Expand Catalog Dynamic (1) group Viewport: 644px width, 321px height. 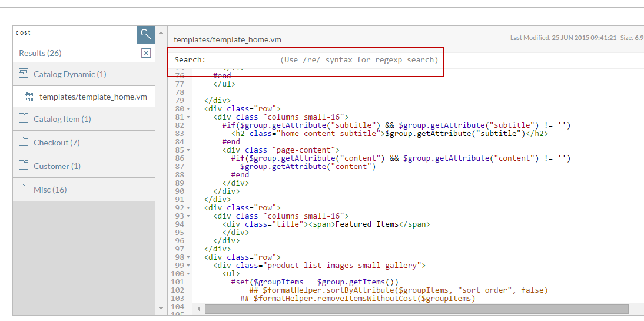coord(84,74)
